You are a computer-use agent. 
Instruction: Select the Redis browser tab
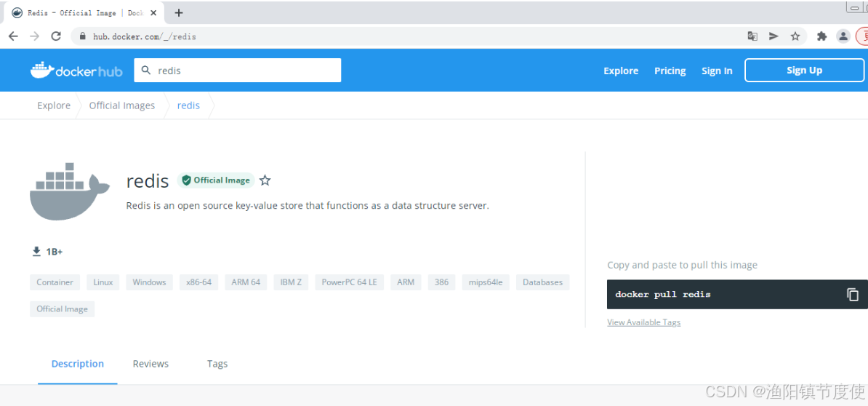(x=83, y=13)
